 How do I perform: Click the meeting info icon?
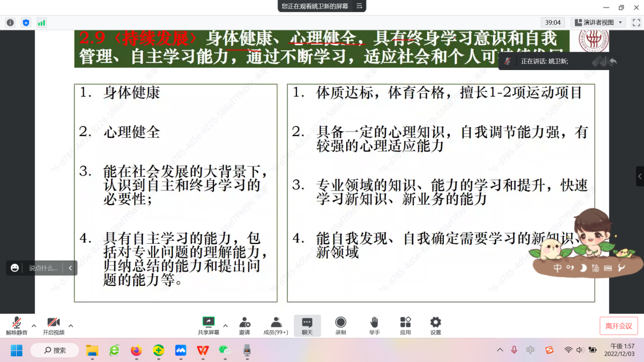(10, 23)
